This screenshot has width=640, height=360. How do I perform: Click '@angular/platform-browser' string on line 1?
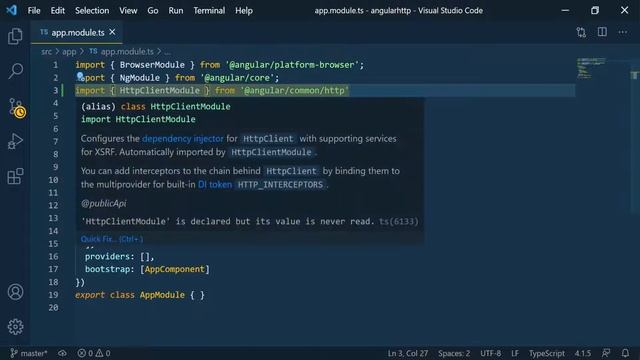click(x=292, y=65)
